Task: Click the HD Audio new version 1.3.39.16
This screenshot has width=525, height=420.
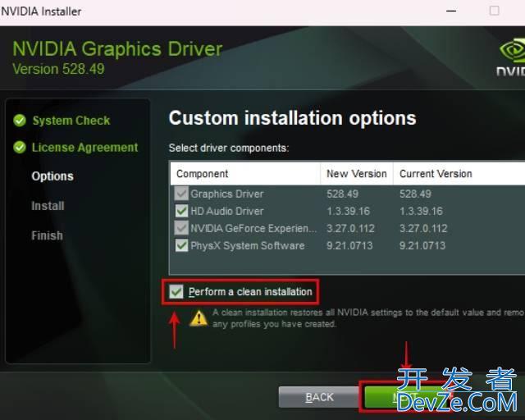Action: (348, 211)
